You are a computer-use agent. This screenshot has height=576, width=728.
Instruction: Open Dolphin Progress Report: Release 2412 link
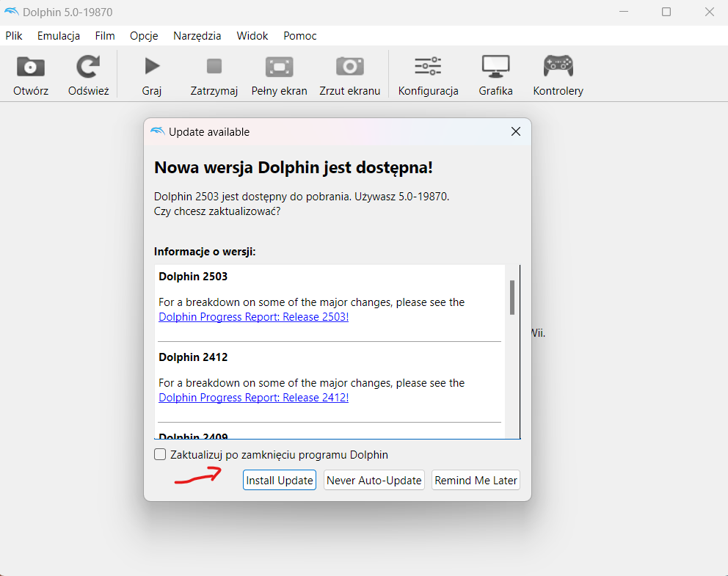pyautogui.click(x=253, y=398)
